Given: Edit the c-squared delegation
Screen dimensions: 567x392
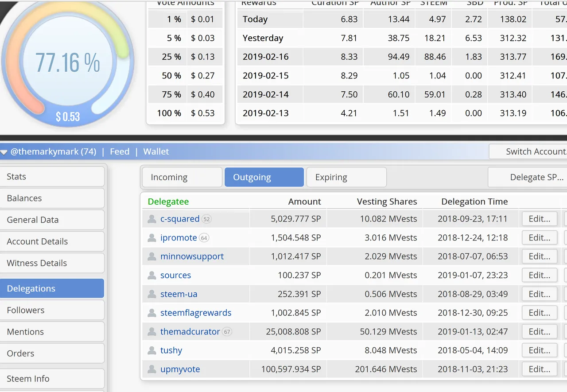Looking at the screenshot, I should [x=540, y=219].
